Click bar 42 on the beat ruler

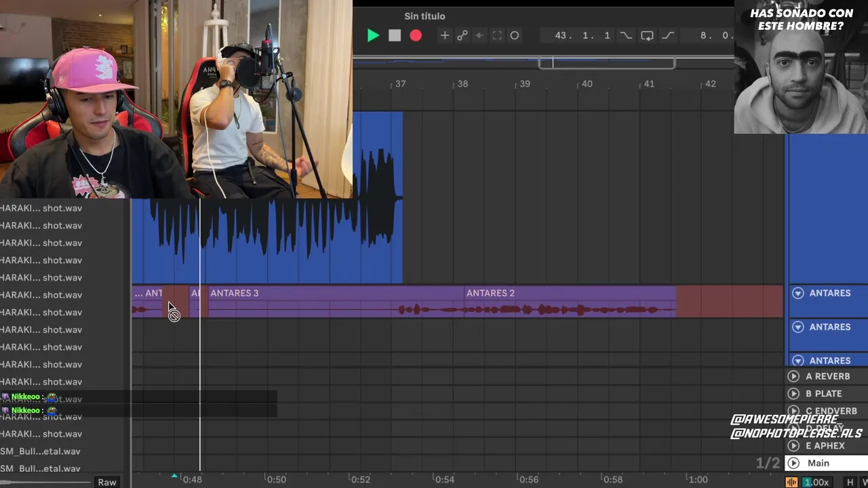point(710,84)
